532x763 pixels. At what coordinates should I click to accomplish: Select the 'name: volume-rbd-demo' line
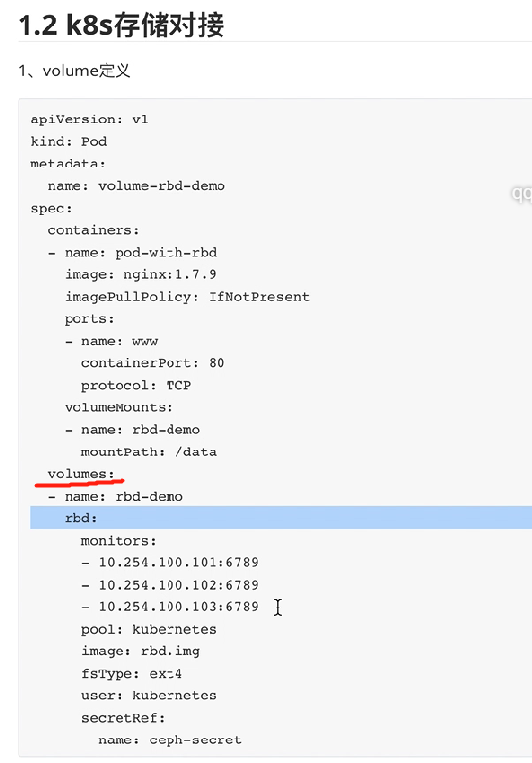tap(136, 186)
